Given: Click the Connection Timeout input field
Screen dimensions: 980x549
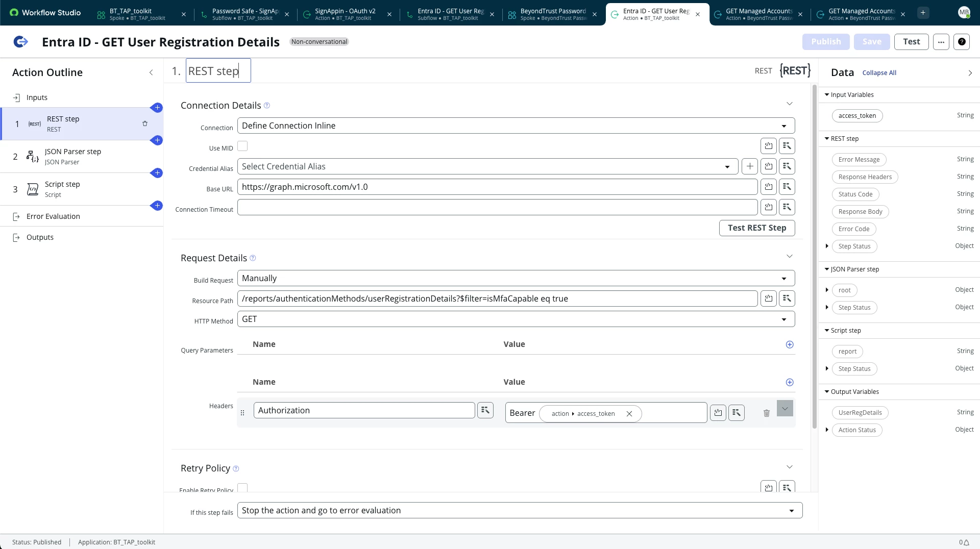Looking at the screenshot, I should pos(498,207).
